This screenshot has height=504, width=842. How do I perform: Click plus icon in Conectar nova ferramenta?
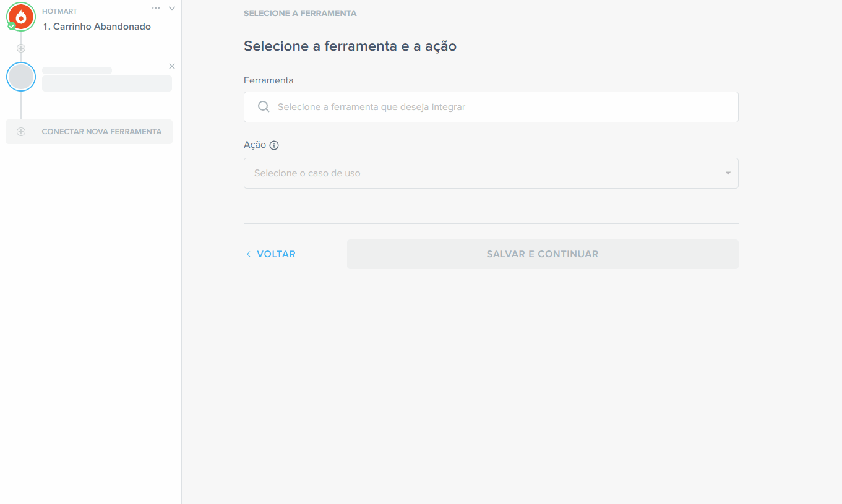pyautogui.click(x=21, y=132)
